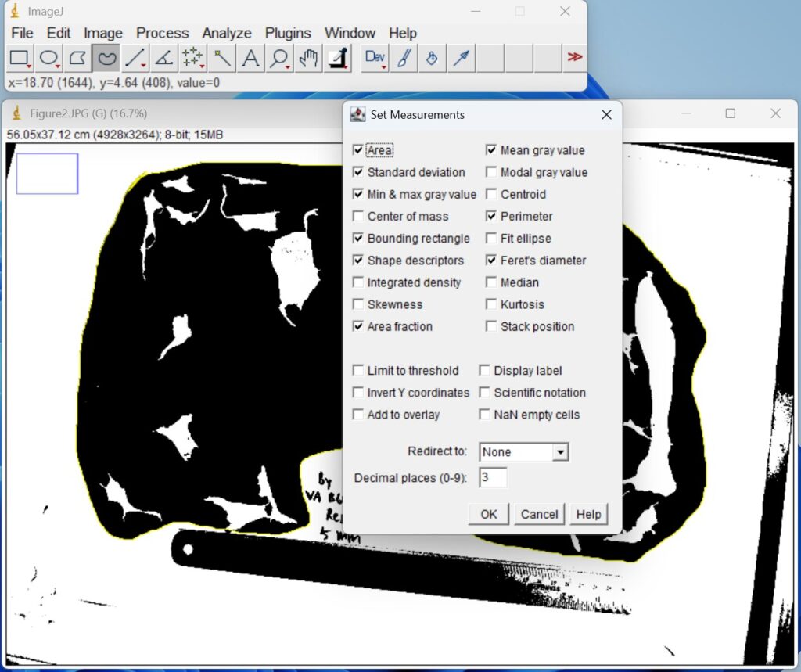Open the Analyze menu
This screenshot has width=801, height=672.
pyautogui.click(x=226, y=33)
